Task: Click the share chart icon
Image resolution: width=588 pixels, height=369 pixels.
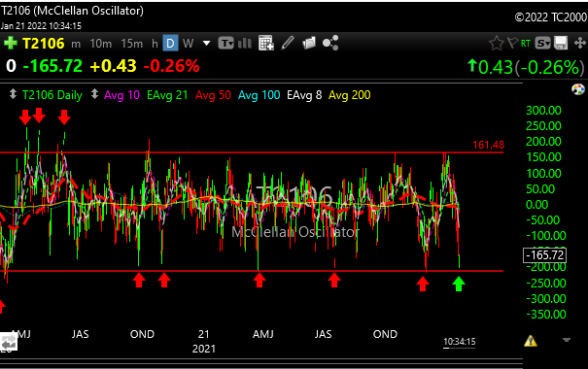Action: click(x=330, y=43)
